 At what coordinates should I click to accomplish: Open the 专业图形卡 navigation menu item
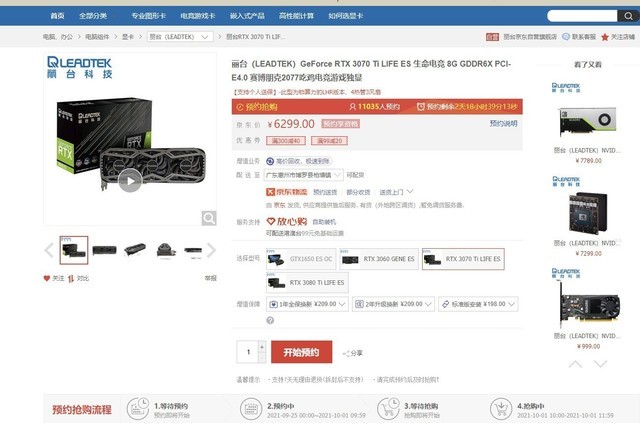coord(148,16)
